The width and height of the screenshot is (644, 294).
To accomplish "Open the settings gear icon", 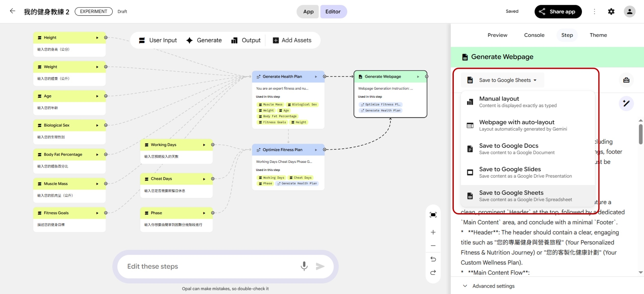I will tap(611, 11).
